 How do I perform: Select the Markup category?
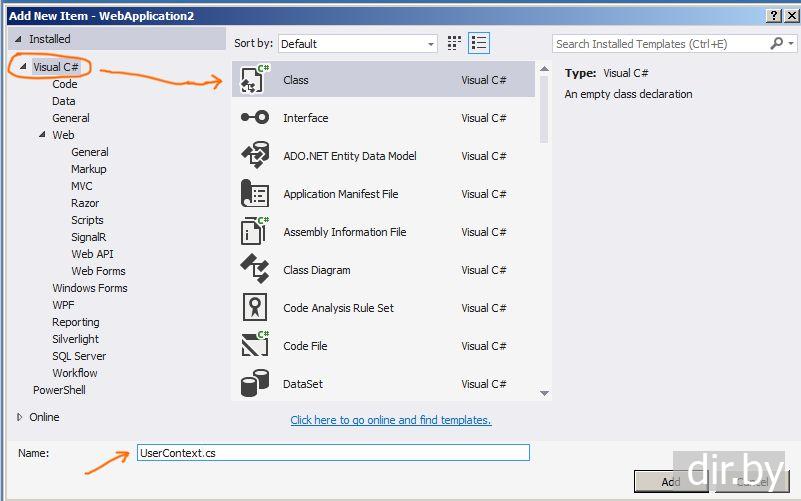(88, 169)
